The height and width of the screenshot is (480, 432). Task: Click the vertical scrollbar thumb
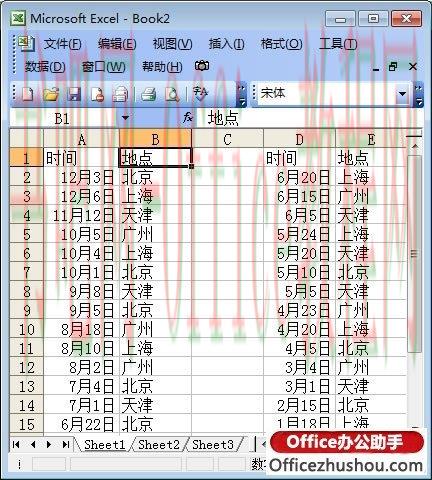click(x=414, y=253)
